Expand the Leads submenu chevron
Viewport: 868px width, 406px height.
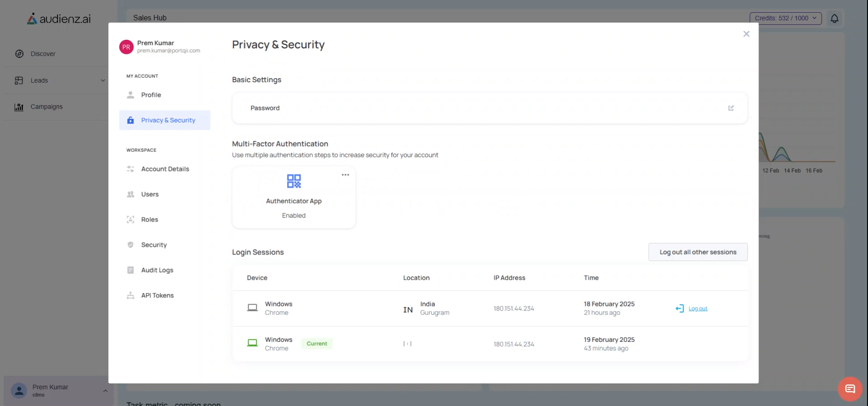[103, 80]
